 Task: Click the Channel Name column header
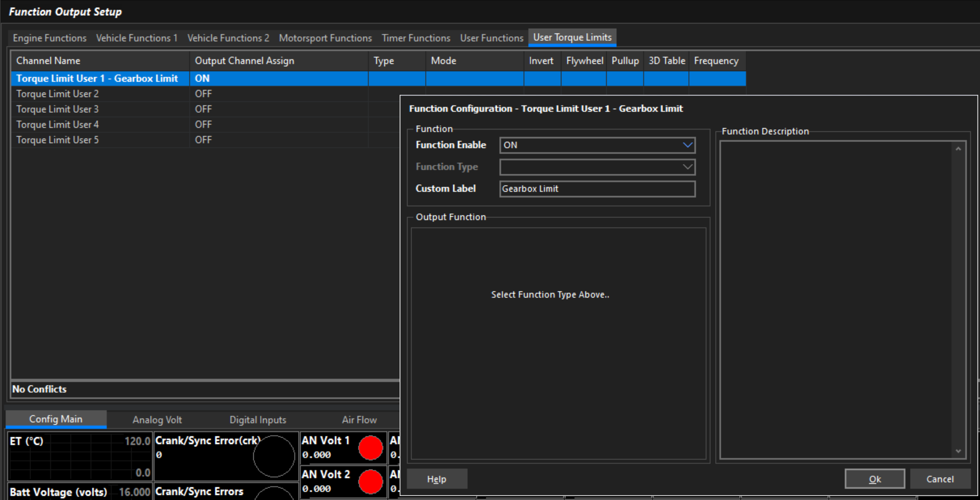click(100, 61)
